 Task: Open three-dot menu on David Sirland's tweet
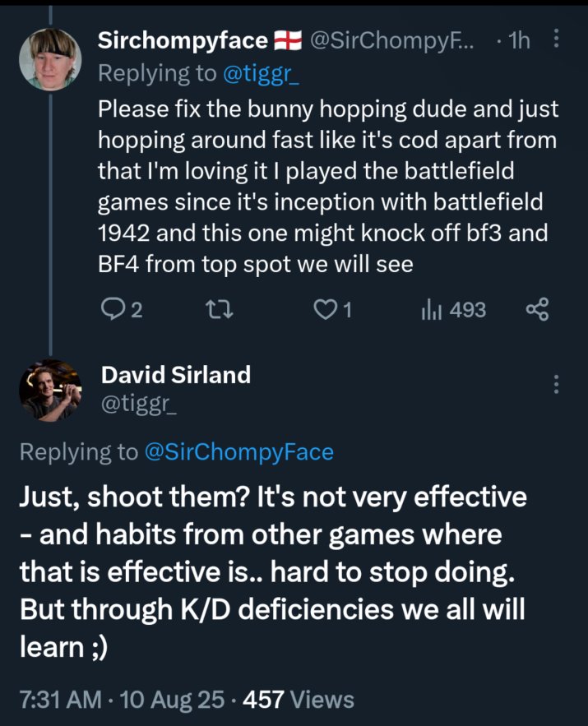pos(556,384)
